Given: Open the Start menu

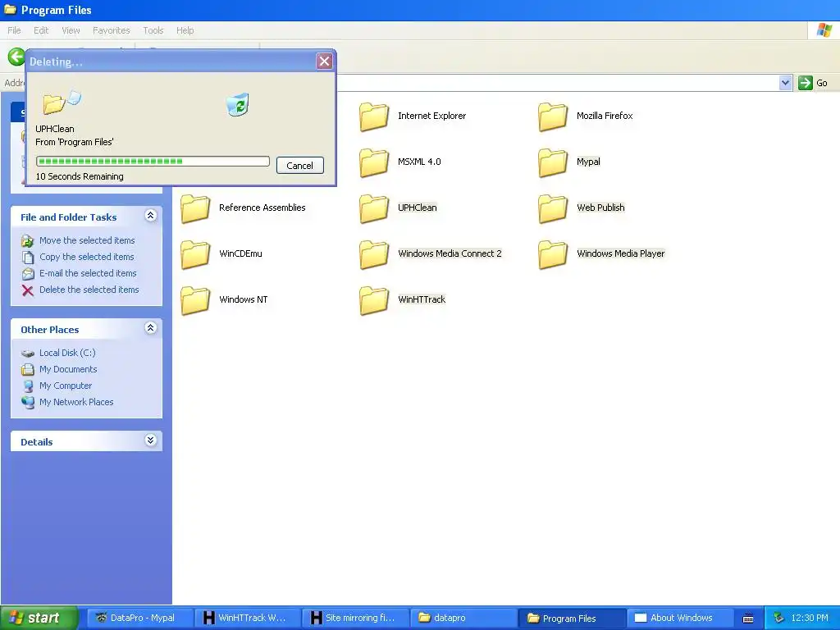Looking at the screenshot, I should pyautogui.click(x=39, y=618).
